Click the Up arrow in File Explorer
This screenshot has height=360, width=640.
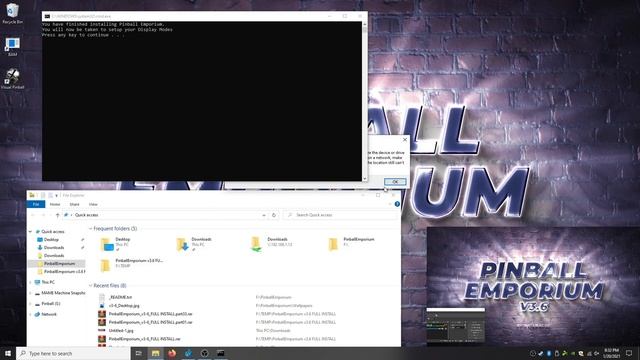pos(58,215)
